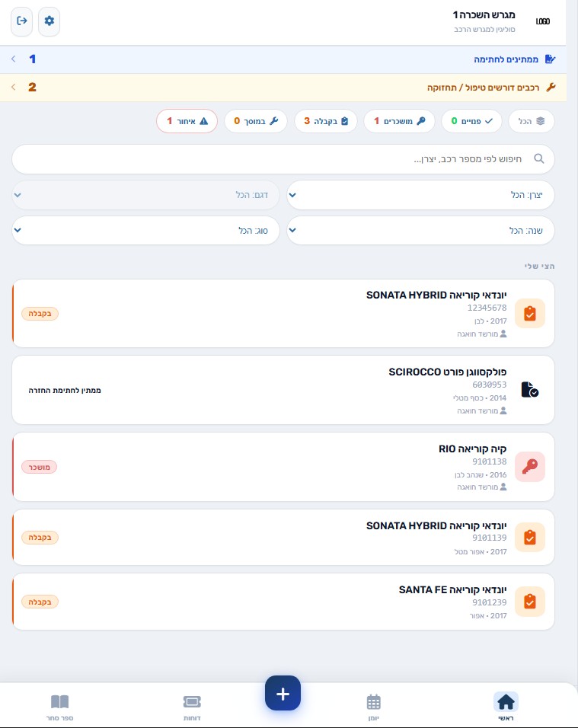
Task: Open the סוג: הכל dropdown
Action: [x=145, y=230]
